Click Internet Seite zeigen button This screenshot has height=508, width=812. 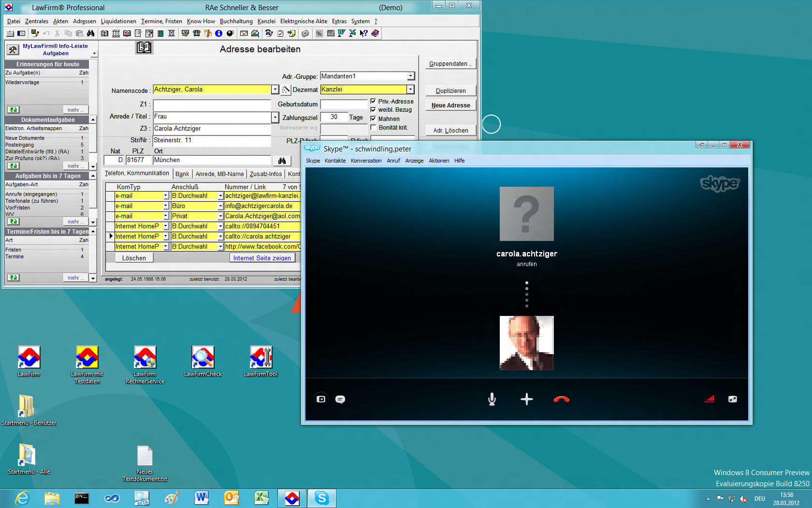pos(262,258)
